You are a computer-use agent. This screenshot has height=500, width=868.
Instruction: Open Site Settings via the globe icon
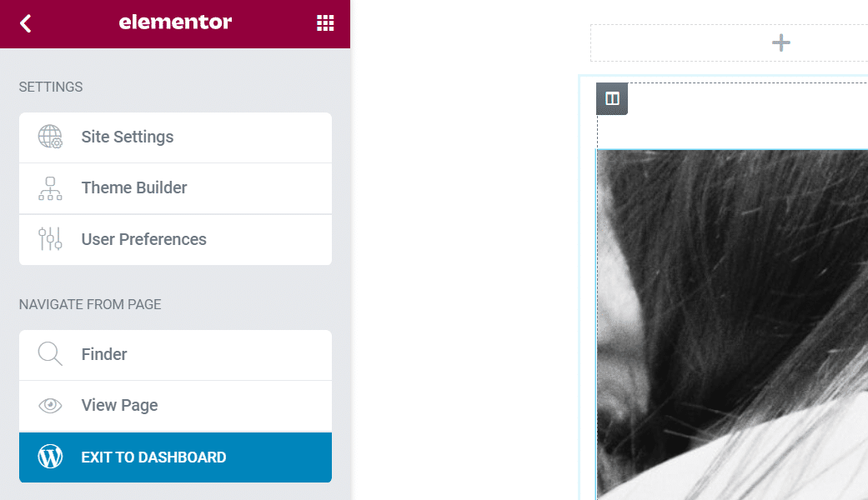50,137
